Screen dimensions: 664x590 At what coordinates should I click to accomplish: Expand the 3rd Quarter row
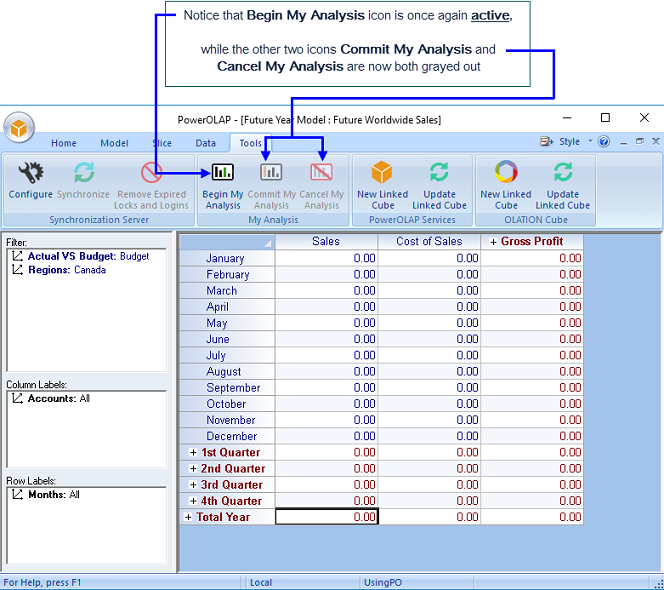(x=193, y=485)
